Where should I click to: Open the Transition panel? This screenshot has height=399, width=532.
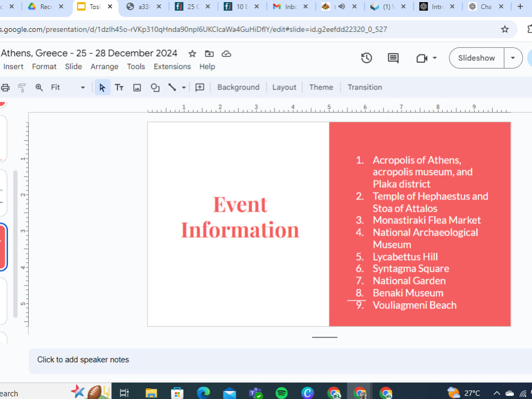click(365, 88)
